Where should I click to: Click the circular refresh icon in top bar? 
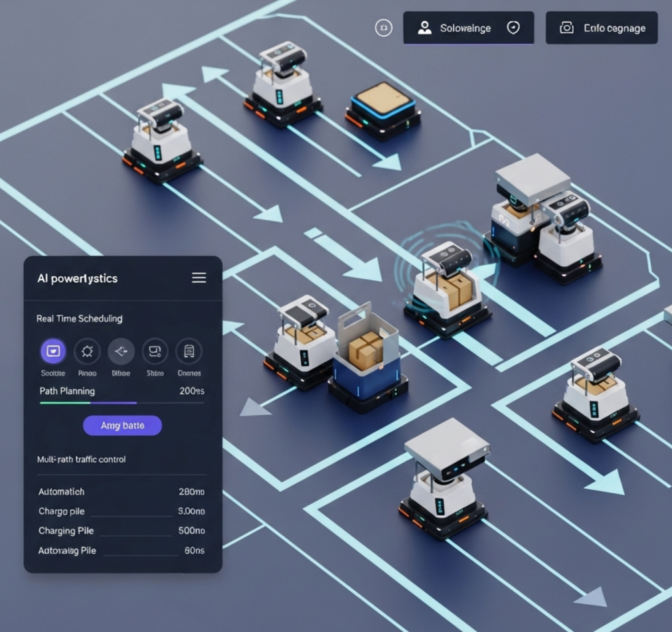point(384,28)
